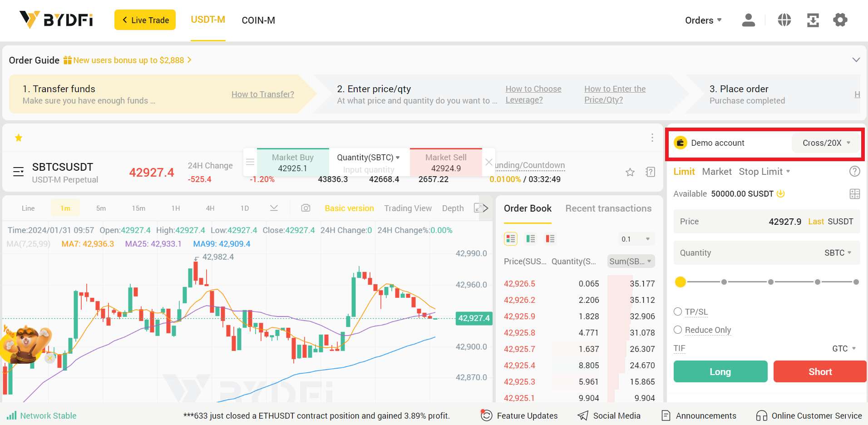
Task: Click the Market Buy 42925.1 button
Action: click(293, 163)
